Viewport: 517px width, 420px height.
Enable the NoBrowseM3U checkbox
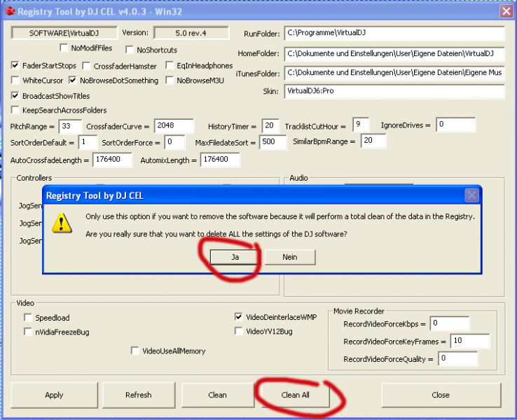pyautogui.click(x=170, y=80)
